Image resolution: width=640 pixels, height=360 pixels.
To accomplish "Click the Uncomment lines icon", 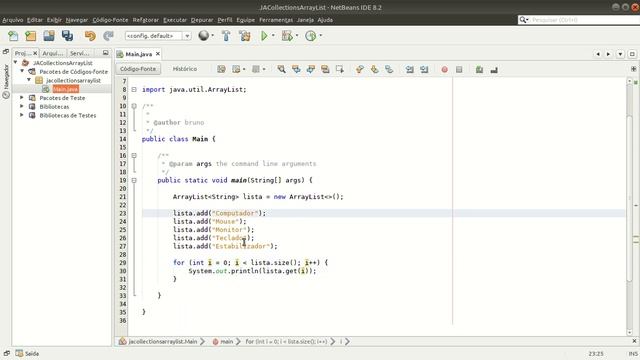I will (x=494, y=70).
